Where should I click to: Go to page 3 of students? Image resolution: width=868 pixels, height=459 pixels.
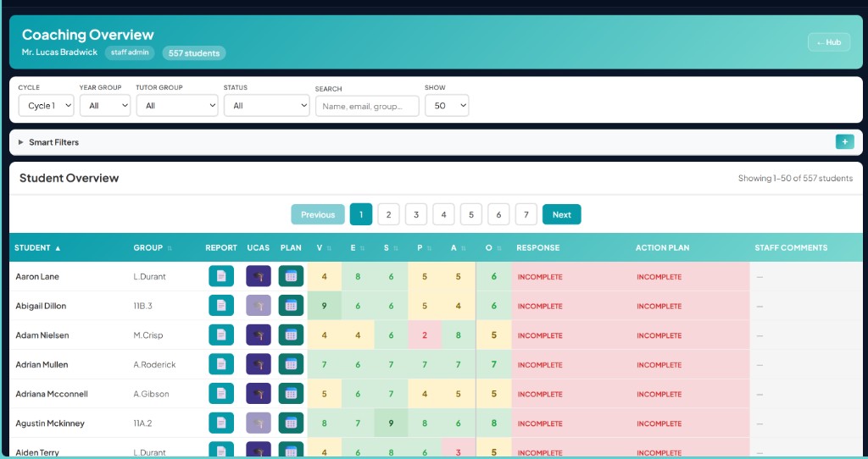tap(415, 215)
